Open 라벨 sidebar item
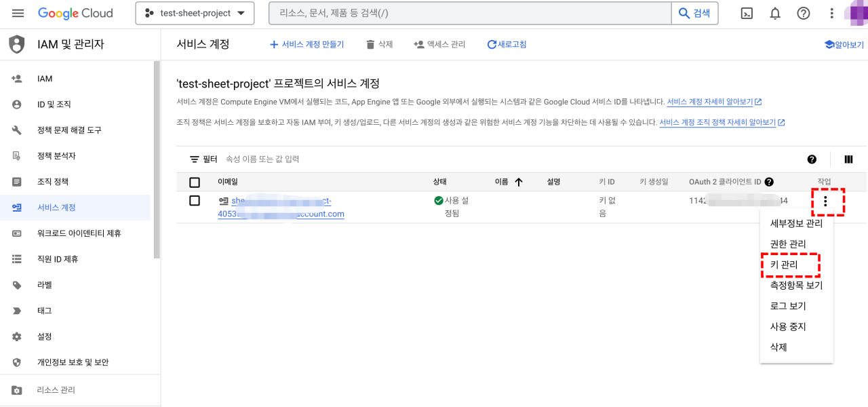The width and height of the screenshot is (868, 407). coord(75,285)
